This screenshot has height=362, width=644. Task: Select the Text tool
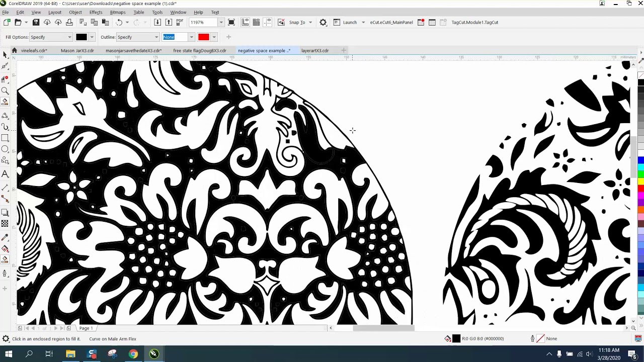(5, 174)
